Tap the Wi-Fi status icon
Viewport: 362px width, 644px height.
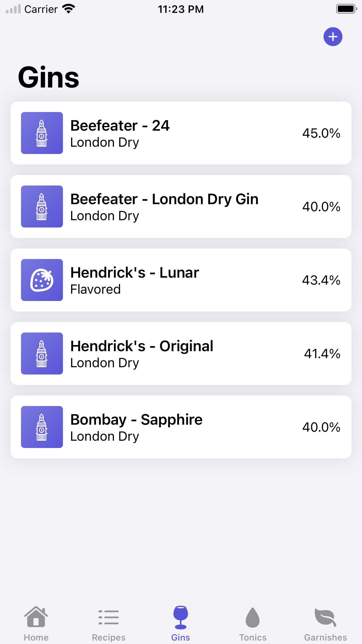[x=68, y=9]
